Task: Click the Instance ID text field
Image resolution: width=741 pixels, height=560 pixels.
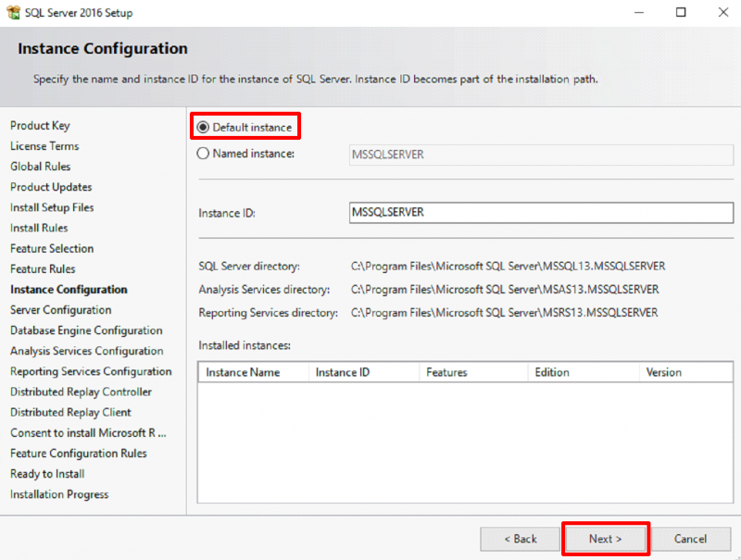Action: [541, 213]
